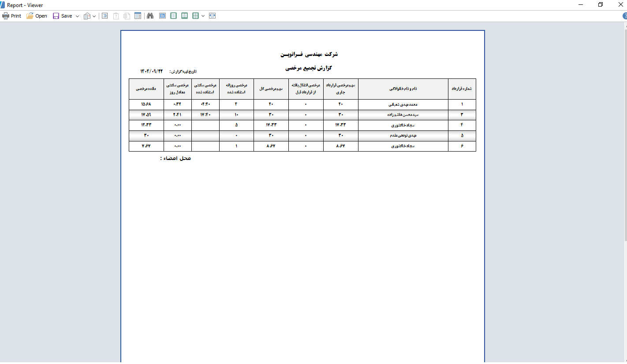Click the vertical scrollbar on the right
This screenshot has height=364, width=627.
(x=625, y=132)
